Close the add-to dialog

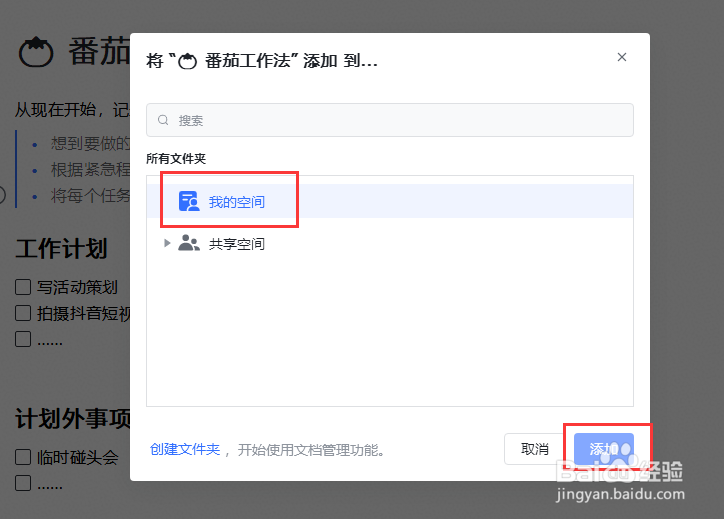(622, 57)
